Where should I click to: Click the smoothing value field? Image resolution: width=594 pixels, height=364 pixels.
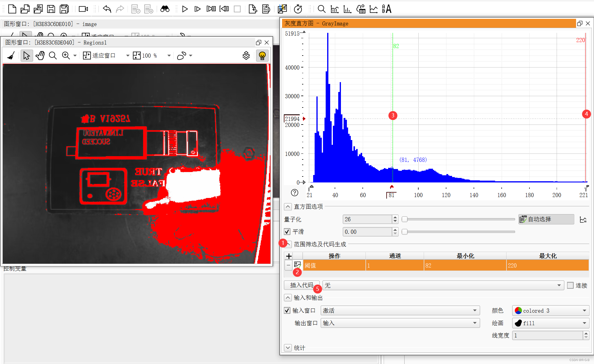[x=367, y=232]
